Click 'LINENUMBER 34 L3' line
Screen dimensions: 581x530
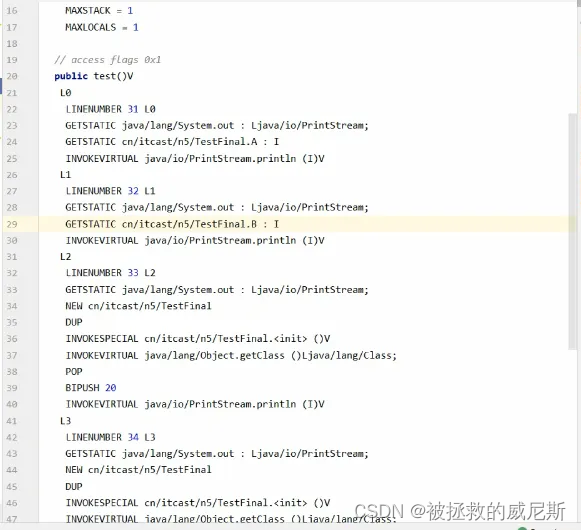[x=110, y=437]
